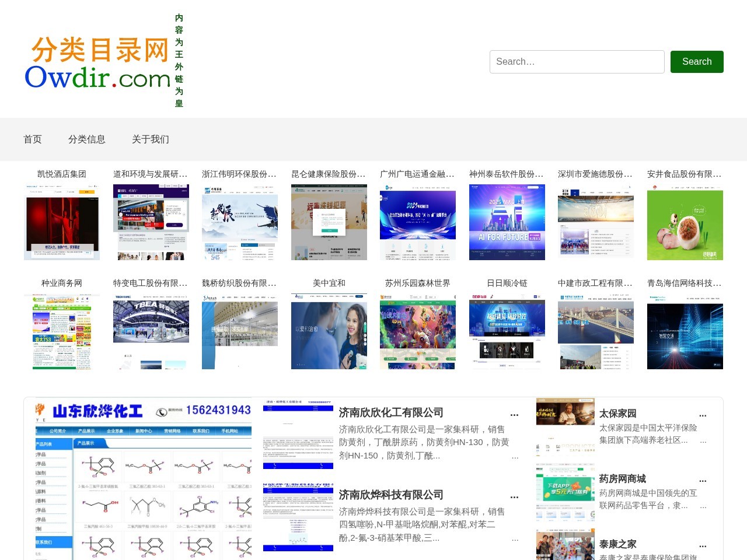Open the 昆仑健康保险股份… link
747x560 pixels.
coord(329,174)
